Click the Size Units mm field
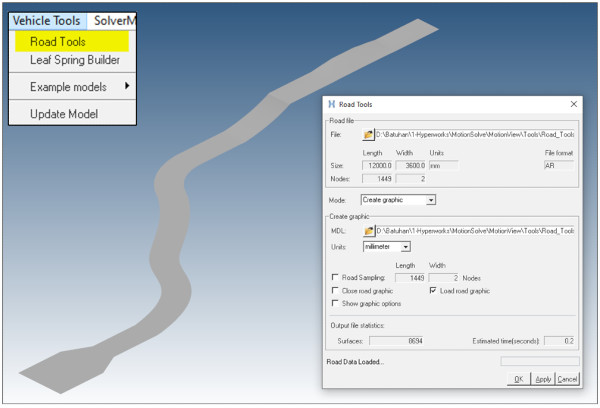Viewport: 600px width, 408px height. coord(443,165)
